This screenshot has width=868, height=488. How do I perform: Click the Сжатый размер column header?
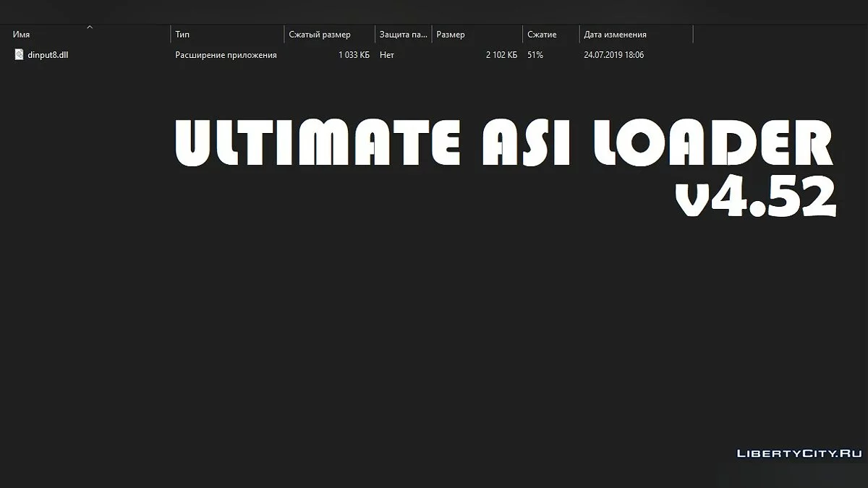tap(319, 35)
